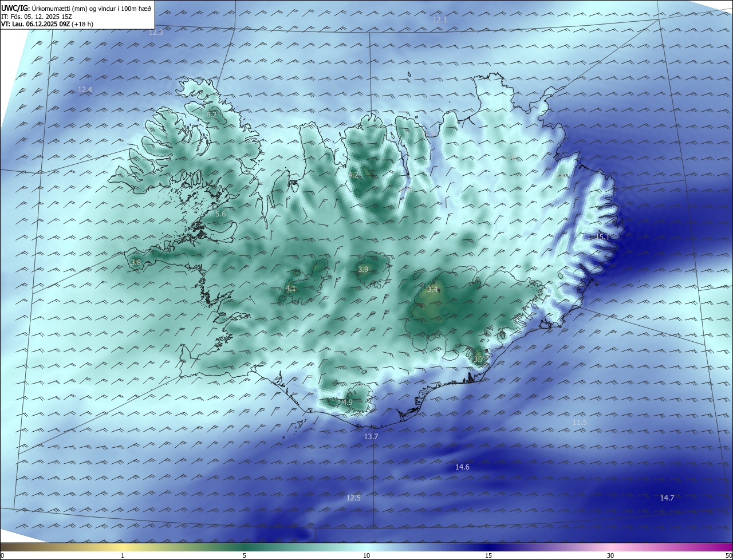The width and height of the screenshot is (733, 560).
Task: Click the 3.8 value on Snæfellsnes
Action: click(x=136, y=263)
